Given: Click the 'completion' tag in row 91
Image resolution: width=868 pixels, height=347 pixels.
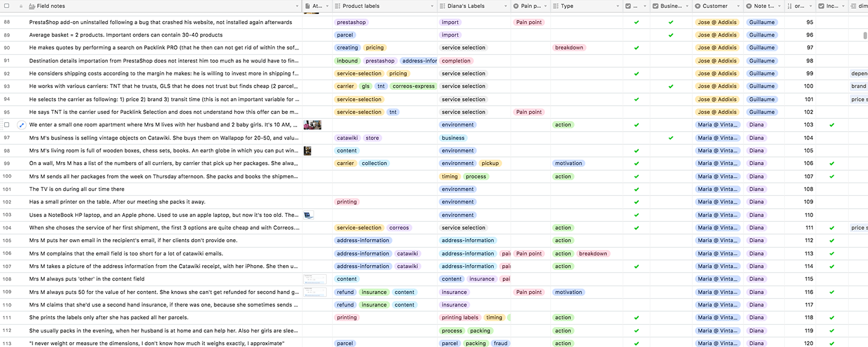Looking at the screenshot, I should (x=456, y=61).
